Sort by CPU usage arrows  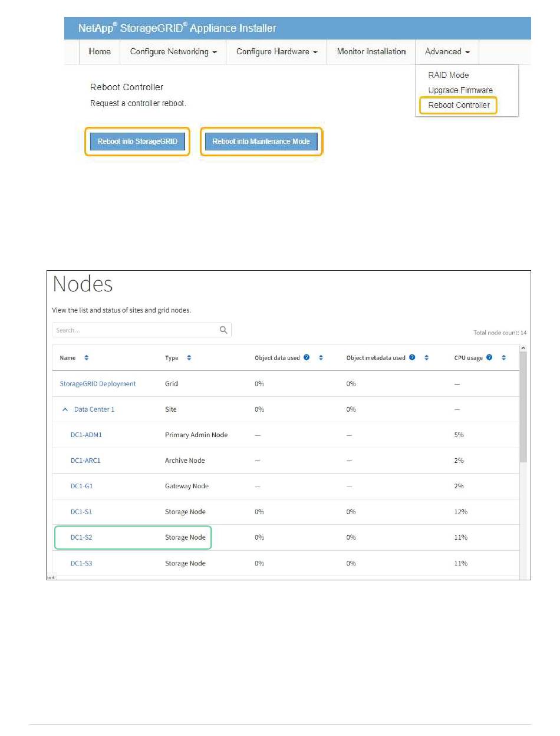[503, 358]
